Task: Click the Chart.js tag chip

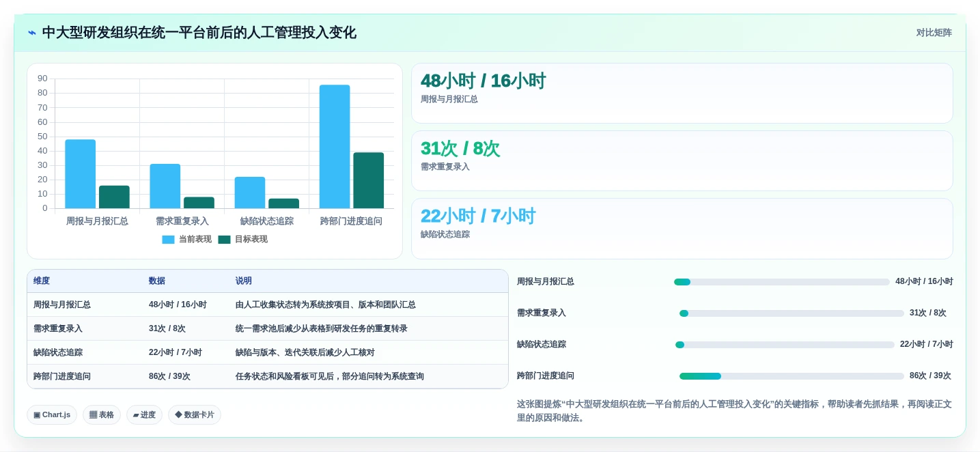Action: 52,414
